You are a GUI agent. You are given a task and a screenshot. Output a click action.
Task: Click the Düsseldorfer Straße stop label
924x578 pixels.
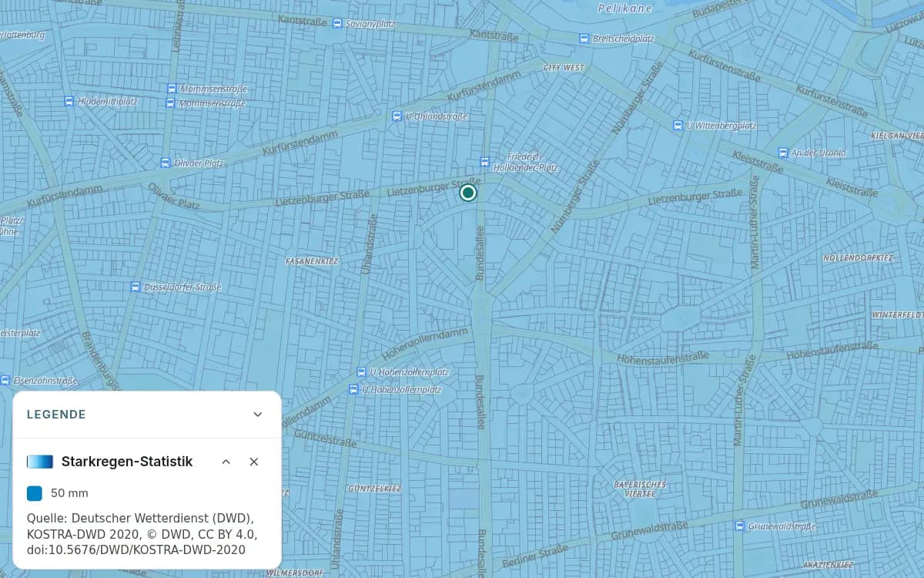point(182,287)
